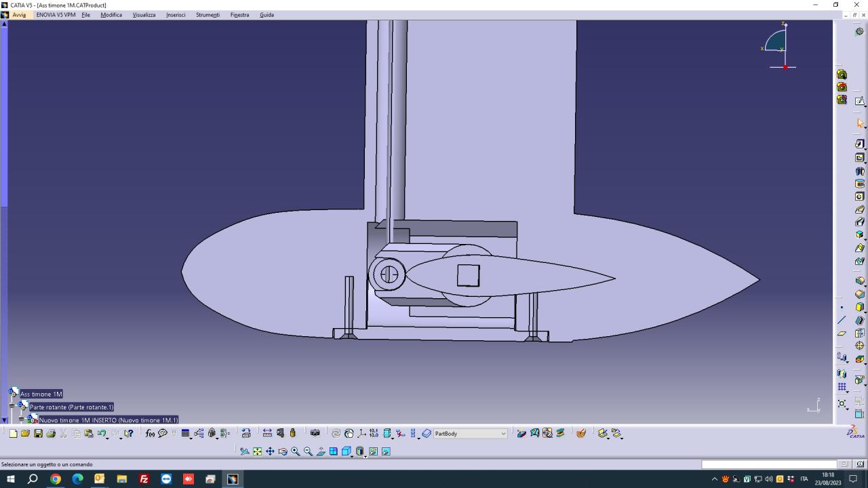Collapse the Parte rotante tree node
The image size is (868, 488).
click(12, 407)
